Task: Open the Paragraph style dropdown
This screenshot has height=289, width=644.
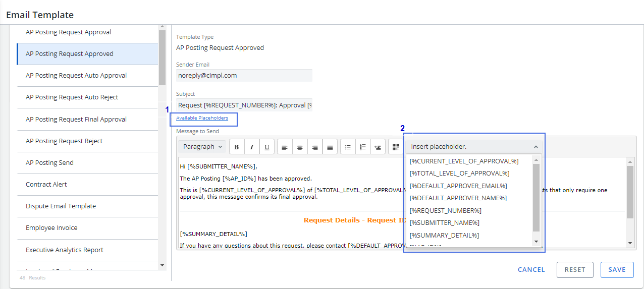Action: tap(203, 147)
